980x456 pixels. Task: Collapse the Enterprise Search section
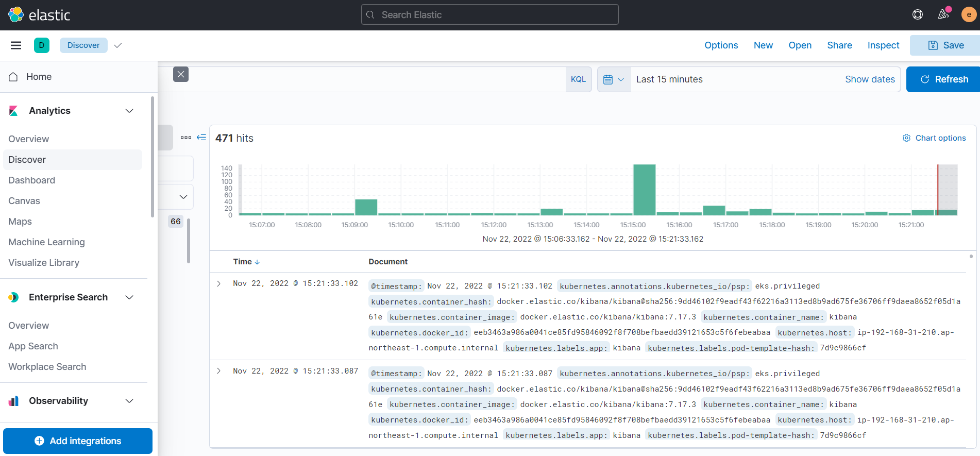(129, 297)
